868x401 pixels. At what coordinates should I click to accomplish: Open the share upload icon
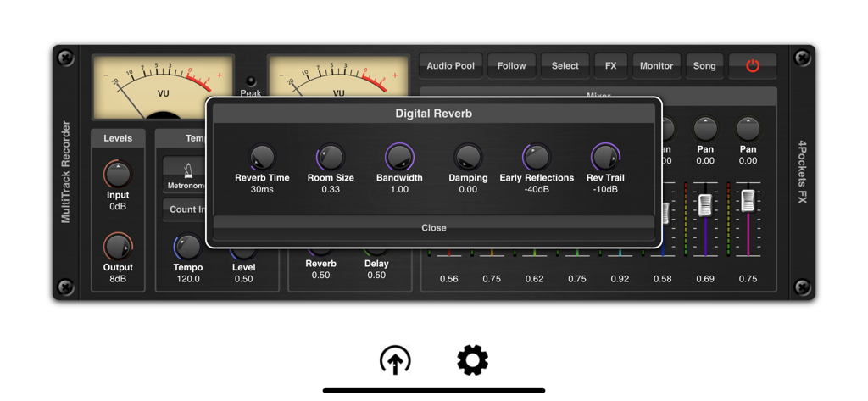[x=395, y=360]
